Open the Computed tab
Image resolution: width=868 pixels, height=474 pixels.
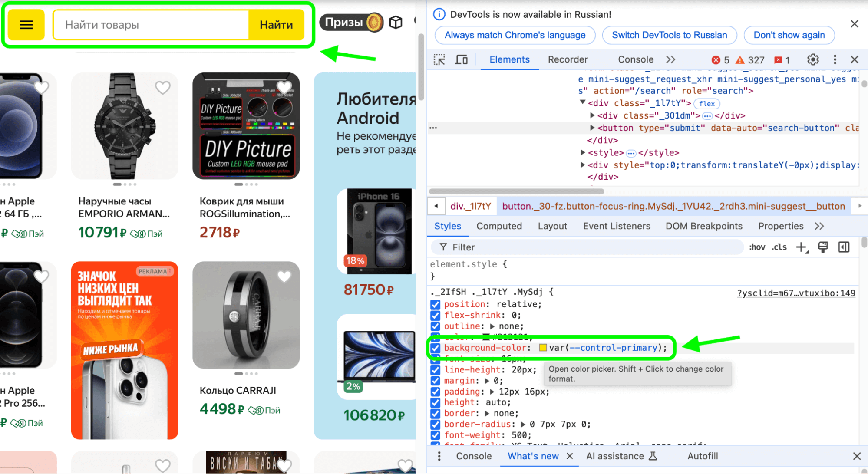click(x=499, y=226)
